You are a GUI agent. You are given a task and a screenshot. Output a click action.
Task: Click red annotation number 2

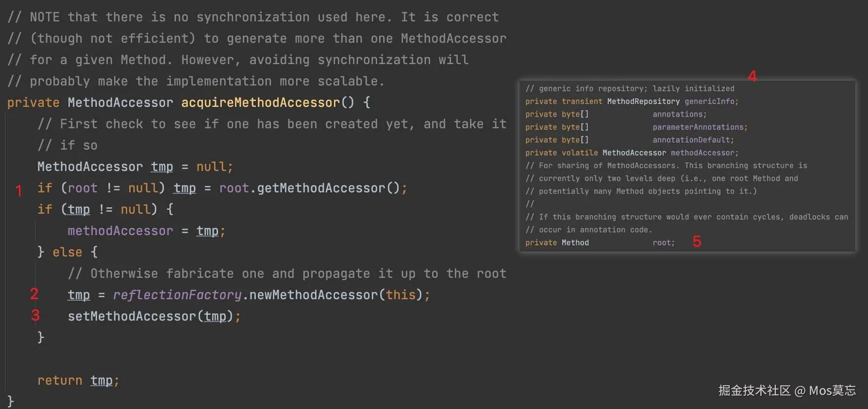pyautogui.click(x=34, y=294)
